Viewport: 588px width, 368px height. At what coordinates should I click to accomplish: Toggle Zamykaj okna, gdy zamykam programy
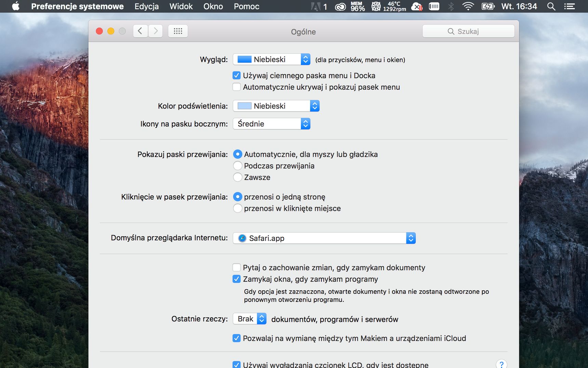coord(237,279)
